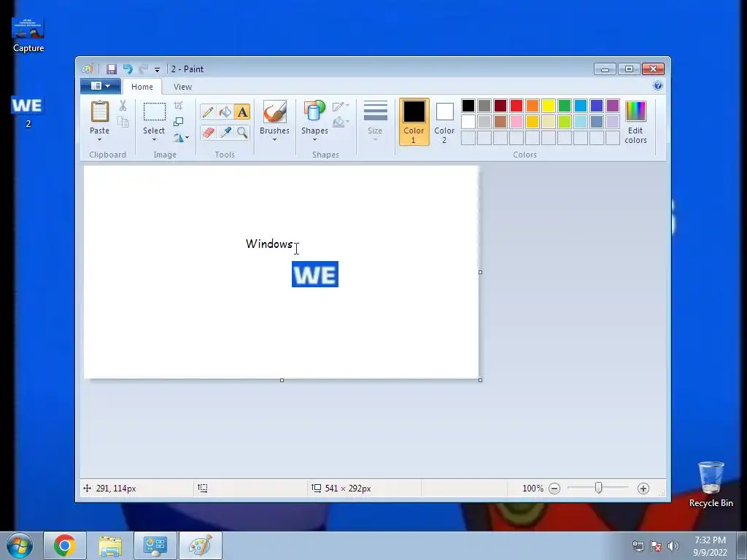Image resolution: width=747 pixels, height=560 pixels.
Task: Open the Capture desktop icon
Action: tap(28, 35)
